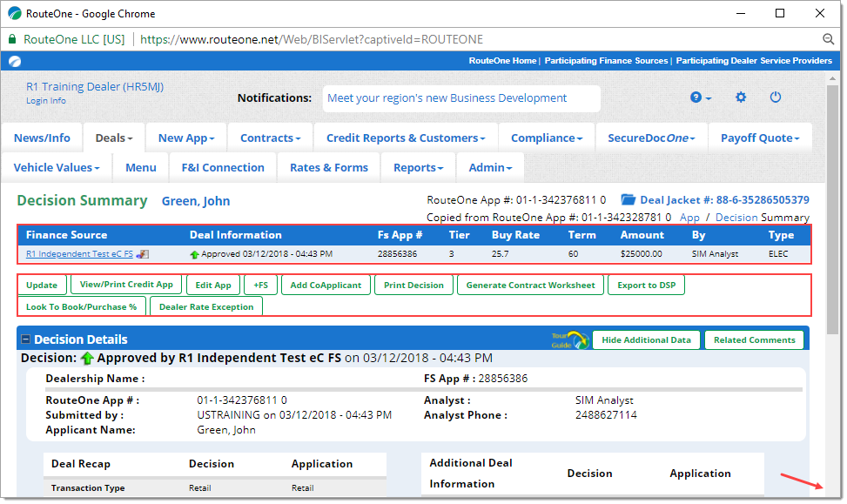Click the icon beside R1 Independent Test eC FS
This screenshot has width=847, height=504.
(x=143, y=254)
